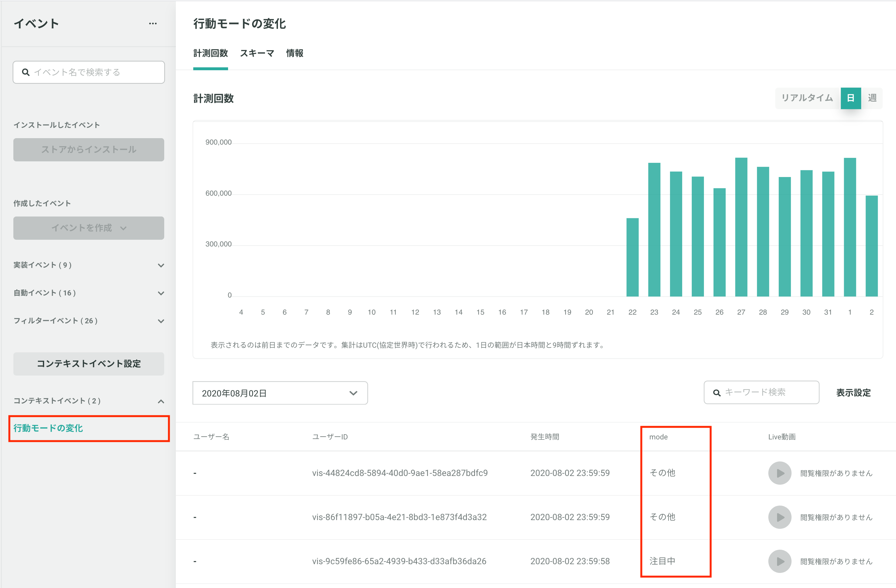This screenshot has height=588, width=896.
Task: Click the chart bar for day 25
Action: coord(698,237)
